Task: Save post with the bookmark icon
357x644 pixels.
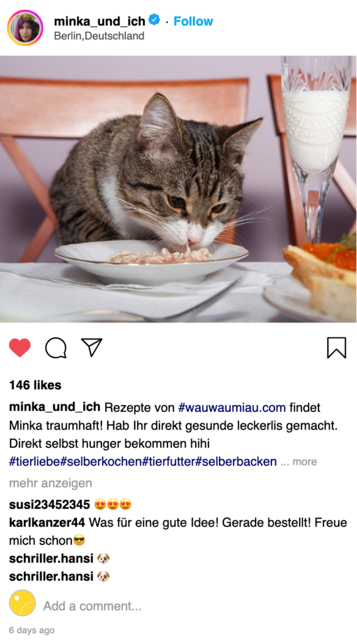Action: (x=336, y=347)
